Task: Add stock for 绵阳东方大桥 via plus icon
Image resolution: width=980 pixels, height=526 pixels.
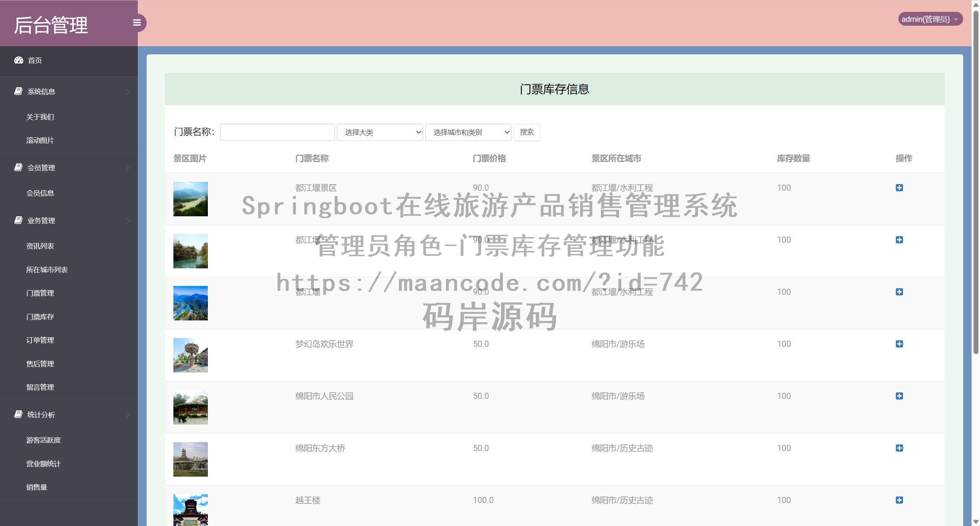Action: (x=899, y=448)
